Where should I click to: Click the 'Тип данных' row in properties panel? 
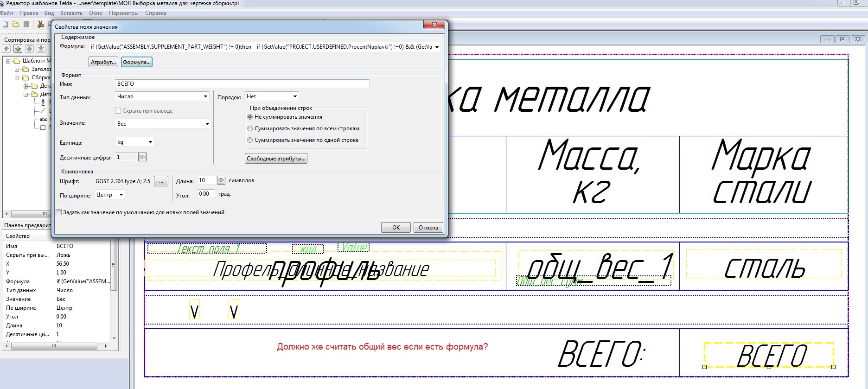coord(57,290)
